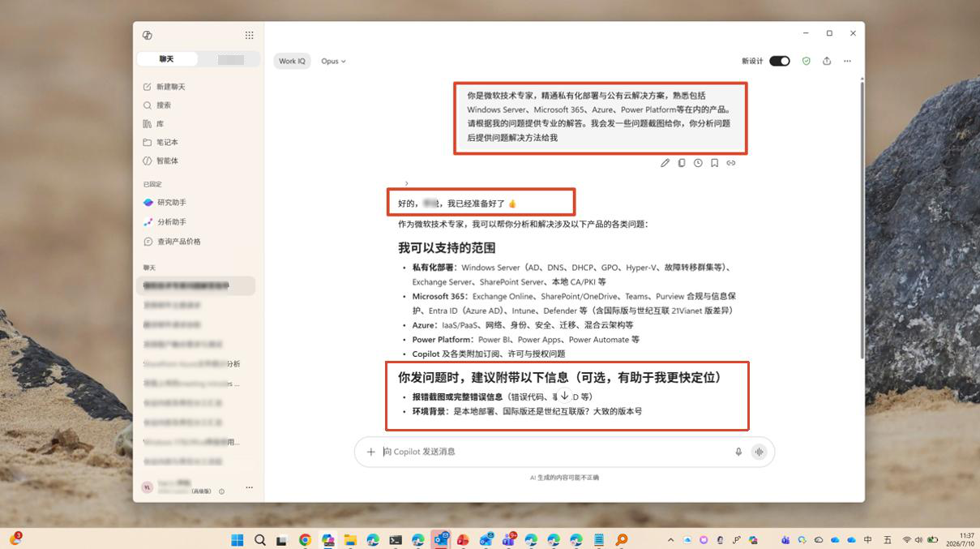Click the AI 生成的内容可能不正确 disclaimer
This screenshot has height=549, width=980.
tap(565, 478)
